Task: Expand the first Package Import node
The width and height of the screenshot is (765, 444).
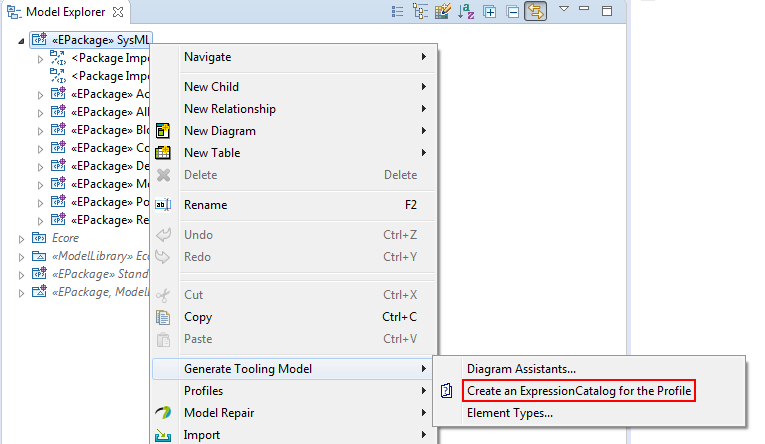Action: 40,59
